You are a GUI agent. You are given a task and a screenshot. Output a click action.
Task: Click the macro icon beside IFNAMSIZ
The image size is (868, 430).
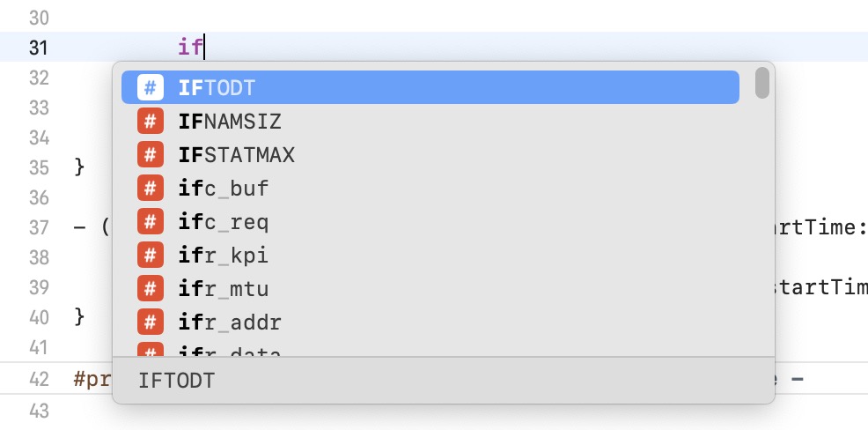pos(150,121)
